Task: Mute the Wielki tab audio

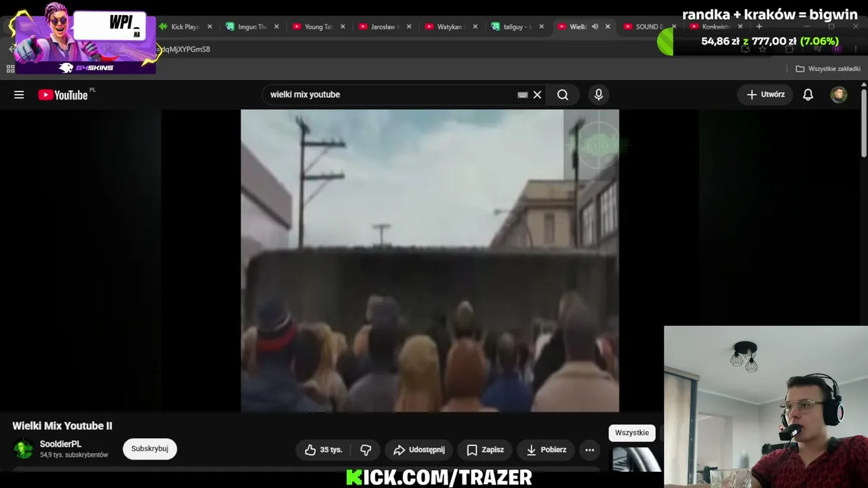Action: click(595, 26)
